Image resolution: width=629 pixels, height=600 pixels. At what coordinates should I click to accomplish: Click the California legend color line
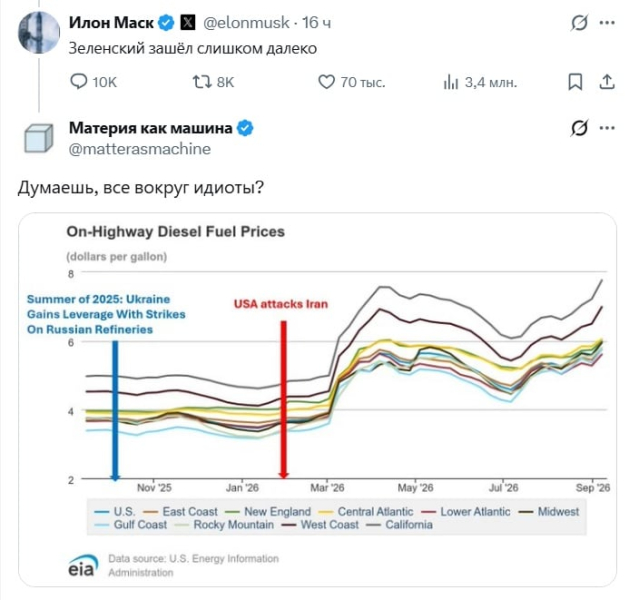pyautogui.click(x=373, y=525)
